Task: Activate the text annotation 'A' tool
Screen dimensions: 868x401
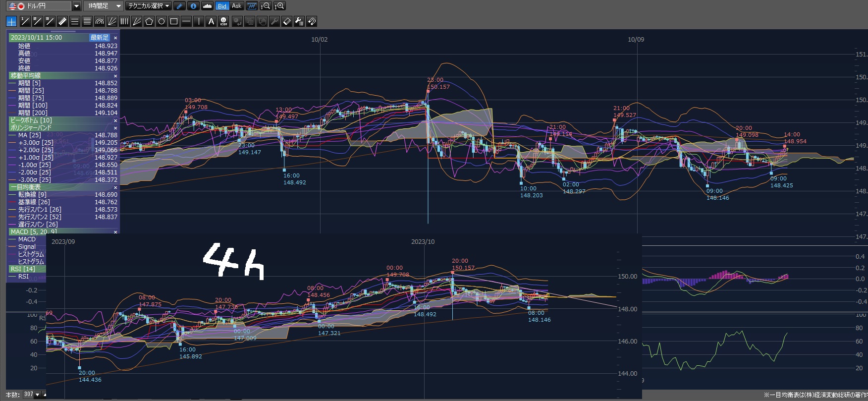Action: [x=211, y=21]
